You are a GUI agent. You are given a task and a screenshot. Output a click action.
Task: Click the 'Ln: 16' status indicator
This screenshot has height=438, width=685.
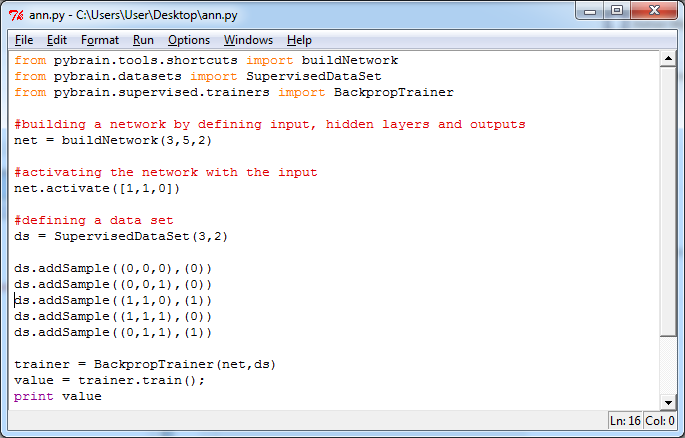[x=625, y=421]
